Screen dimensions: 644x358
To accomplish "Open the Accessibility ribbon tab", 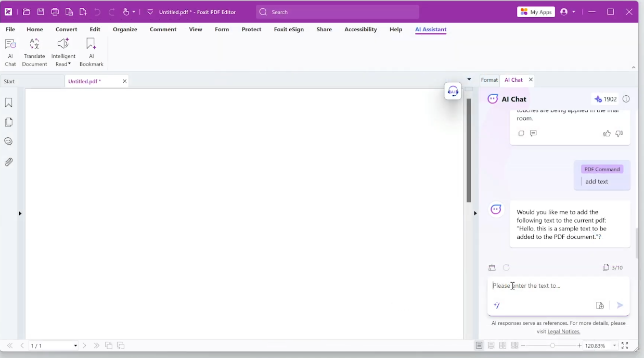I will (x=360, y=30).
